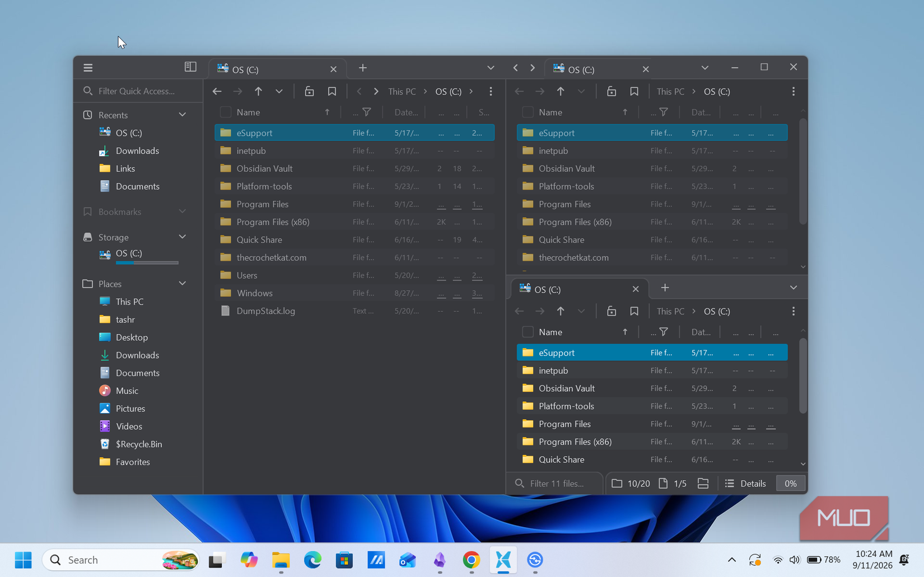
Task: Collapse the Storage section in the sidebar
Action: coord(183,237)
